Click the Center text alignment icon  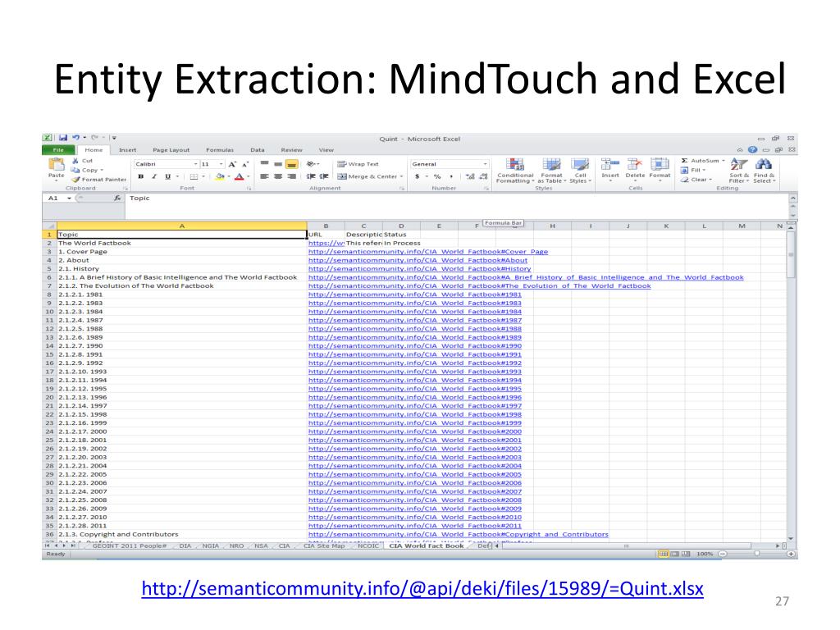point(277,176)
